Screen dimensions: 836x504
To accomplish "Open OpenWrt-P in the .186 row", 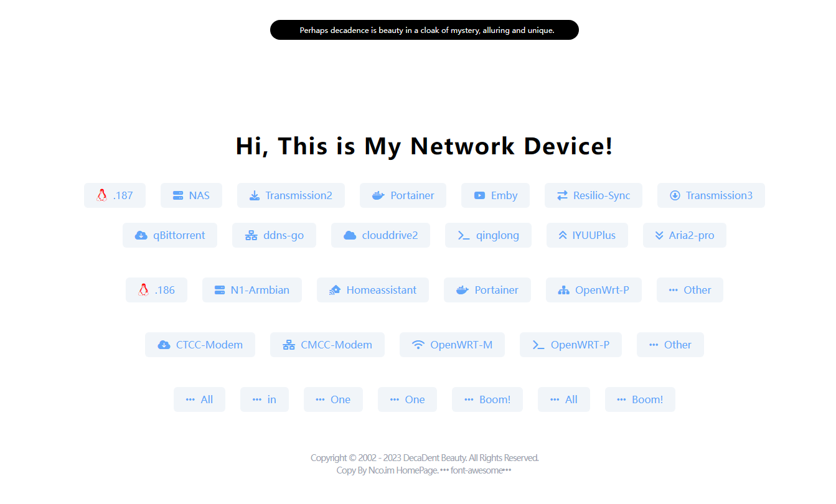I will [x=594, y=290].
